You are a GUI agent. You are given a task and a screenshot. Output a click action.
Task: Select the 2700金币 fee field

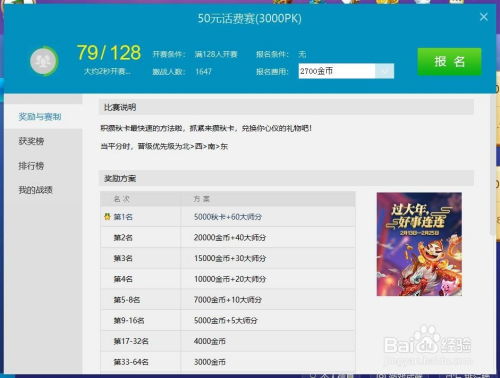pos(337,71)
